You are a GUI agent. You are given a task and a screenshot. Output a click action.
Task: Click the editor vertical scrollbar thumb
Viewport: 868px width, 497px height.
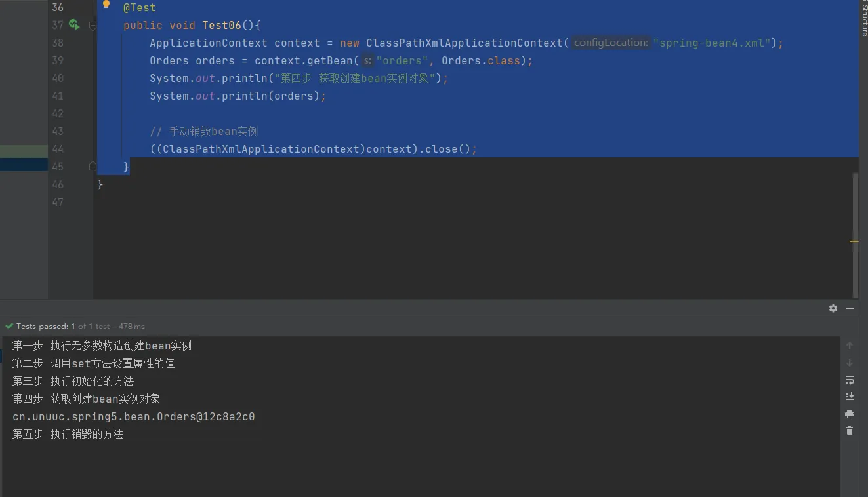tap(856, 235)
